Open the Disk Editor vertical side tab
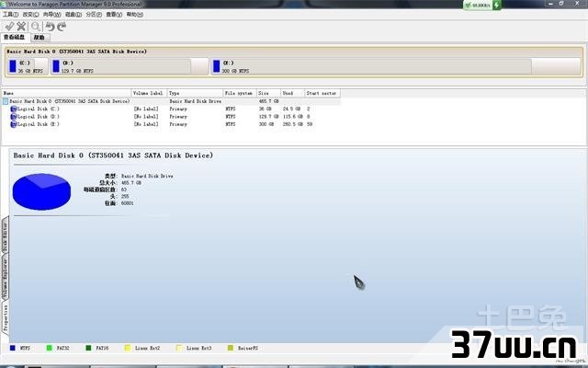The image size is (588, 368). (x=5, y=236)
